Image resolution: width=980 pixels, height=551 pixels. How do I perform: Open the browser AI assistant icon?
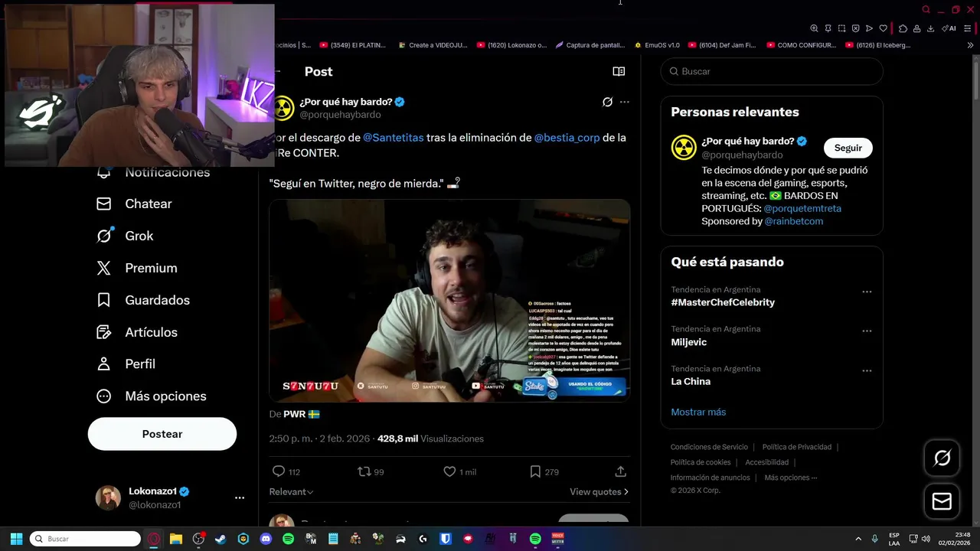[x=949, y=28]
